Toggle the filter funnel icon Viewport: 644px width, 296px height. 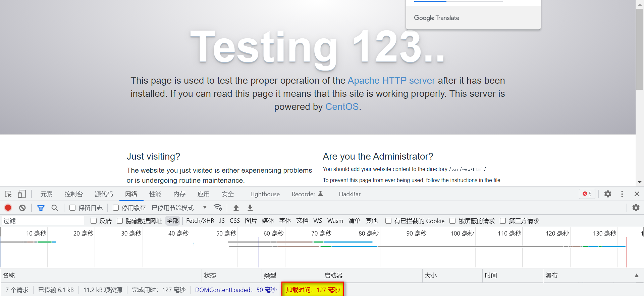(41, 208)
